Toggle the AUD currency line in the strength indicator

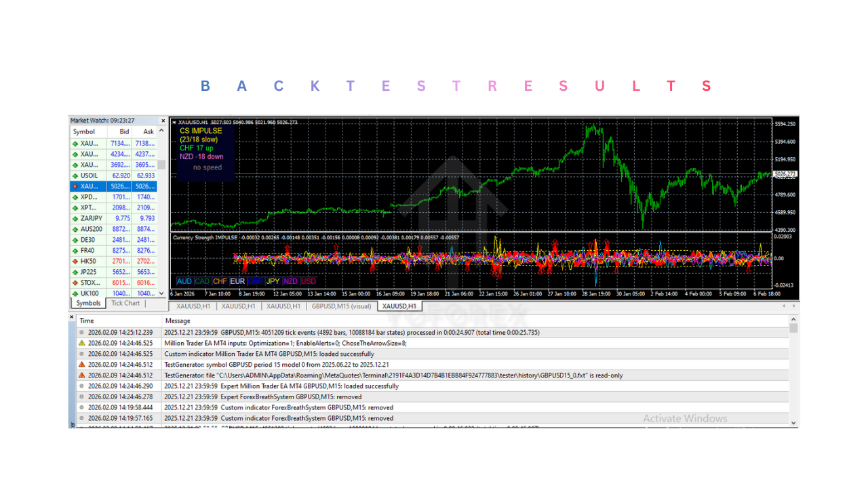tap(183, 281)
